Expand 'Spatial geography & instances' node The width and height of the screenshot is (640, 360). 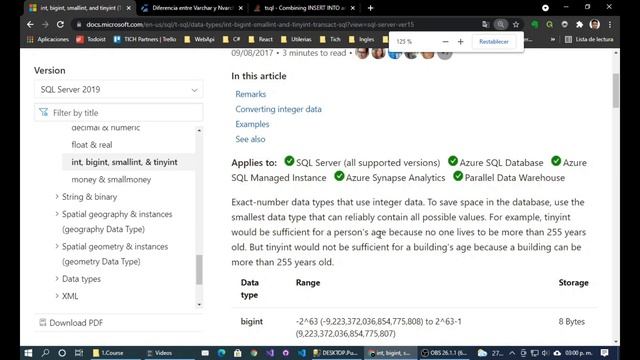click(x=57, y=214)
